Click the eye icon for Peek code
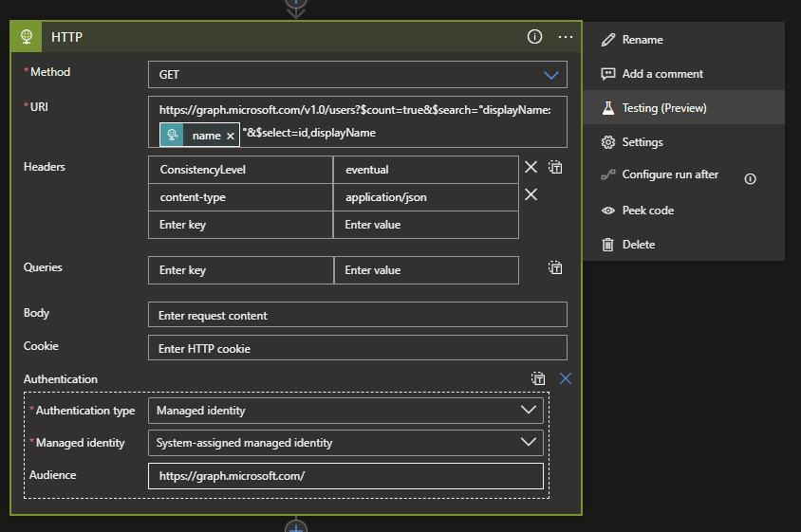Screen dimensions: 801x532 tap(608, 211)
